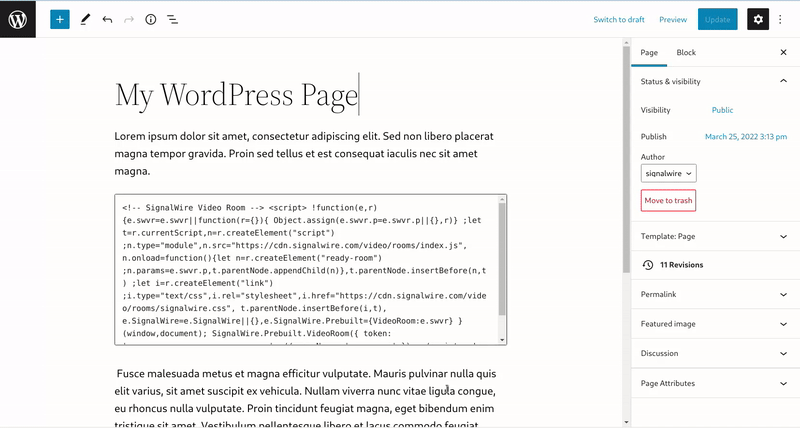Image resolution: width=800 pixels, height=428 pixels.
Task: Close the settings sidebar with X
Action: 783,52
